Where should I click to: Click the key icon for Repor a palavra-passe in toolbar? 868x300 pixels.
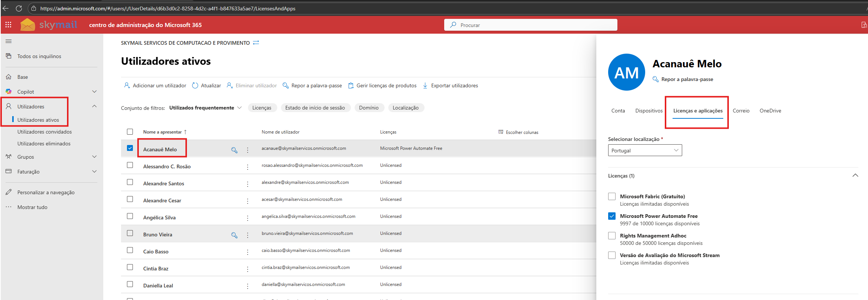click(285, 85)
